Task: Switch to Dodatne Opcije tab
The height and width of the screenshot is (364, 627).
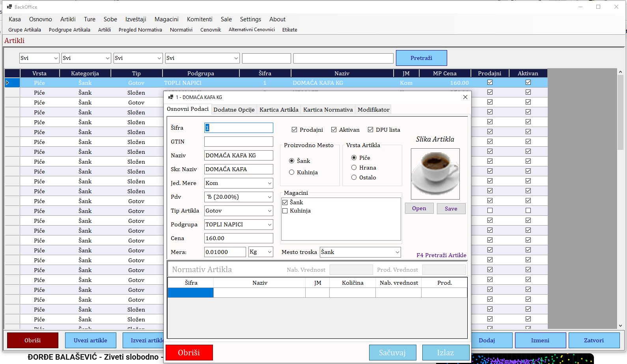Action: pyautogui.click(x=234, y=110)
